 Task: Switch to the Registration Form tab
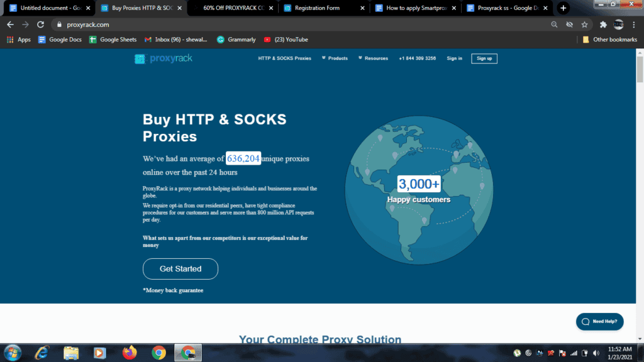pos(325,8)
